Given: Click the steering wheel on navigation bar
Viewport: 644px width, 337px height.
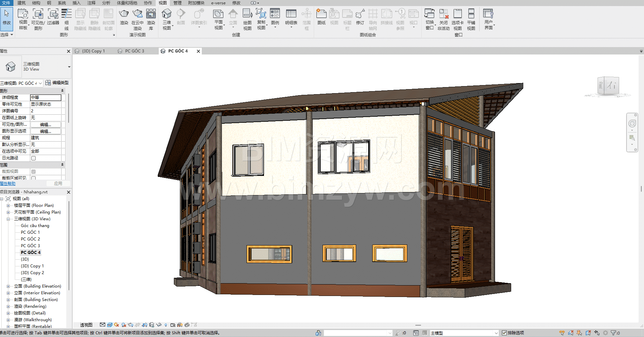Looking at the screenshot, I should click(632, 124).
